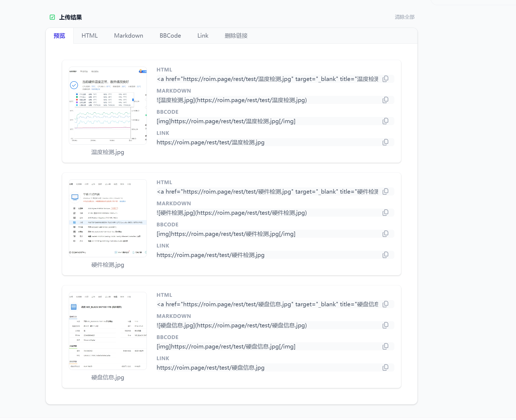Copy direct link for 硬盘信息.jpg

tap(385, 367)
